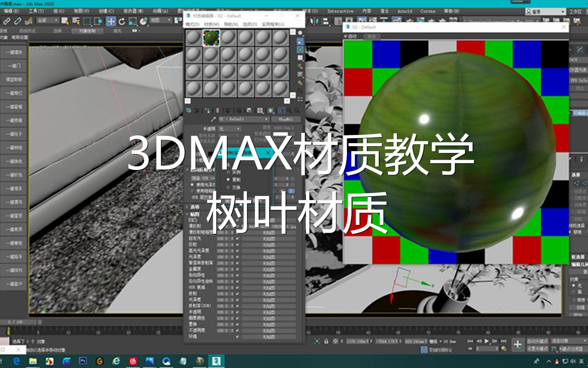Pick material with the eyedropper tool
Viewport: 588px width, 368px height.
213,119
